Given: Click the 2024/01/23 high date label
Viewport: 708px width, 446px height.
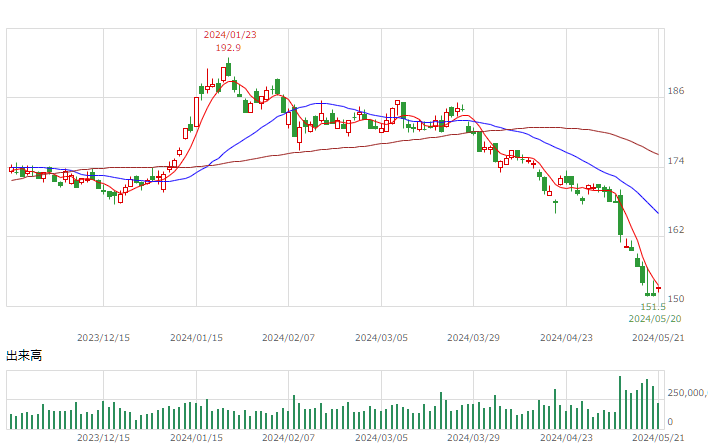Looking at the screenshot, I should click(x=230, y=35).
